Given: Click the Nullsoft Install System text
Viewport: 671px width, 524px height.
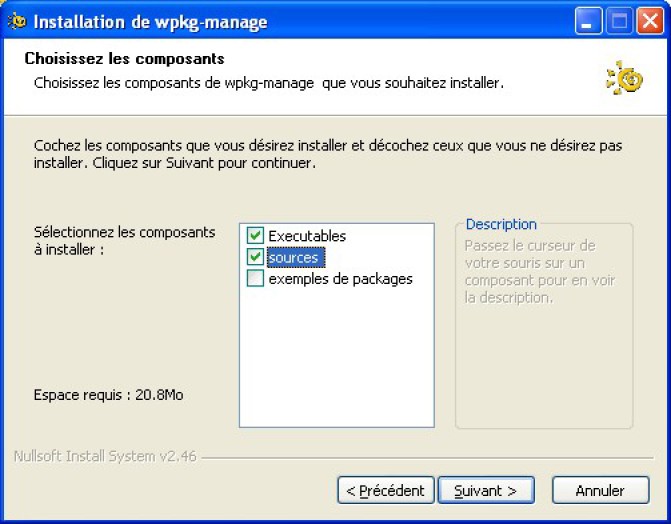Looking at the screenshot, I should 105,457.
